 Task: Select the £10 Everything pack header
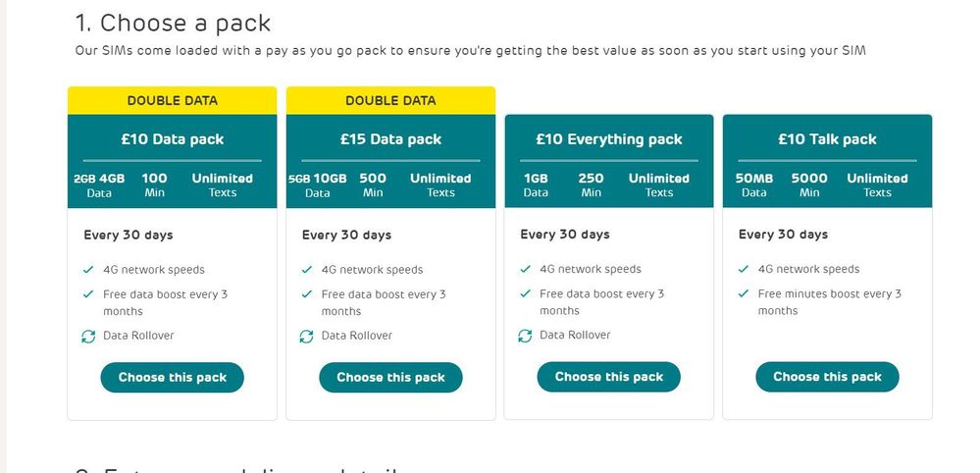[x=609, y=139]
